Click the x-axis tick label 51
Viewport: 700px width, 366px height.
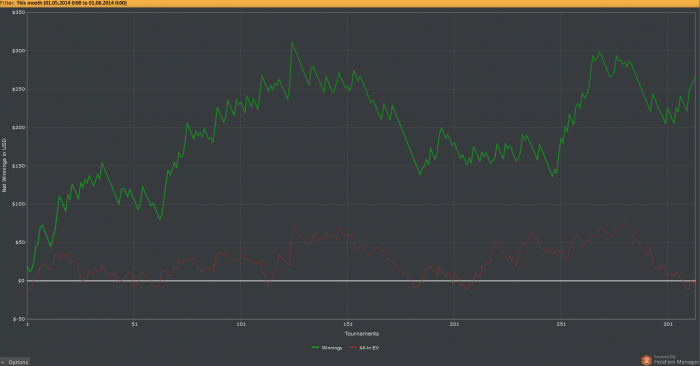pyautogui.click(x=134, y=324)
